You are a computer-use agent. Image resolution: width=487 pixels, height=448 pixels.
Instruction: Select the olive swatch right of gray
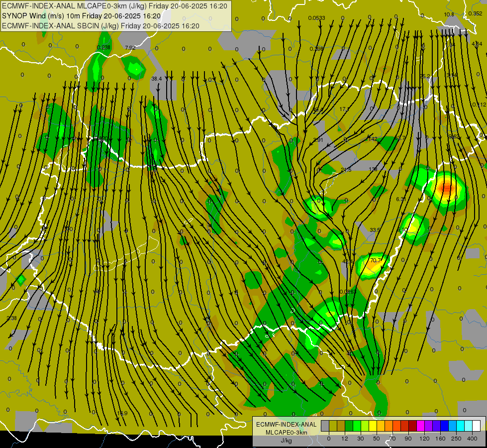coord(333,426)
